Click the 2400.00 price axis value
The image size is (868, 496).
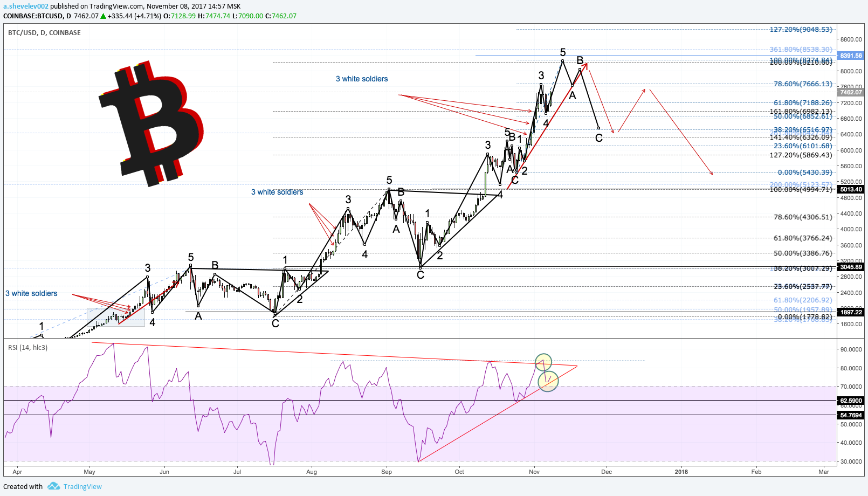pyautogui.click(x=851, y=293)
